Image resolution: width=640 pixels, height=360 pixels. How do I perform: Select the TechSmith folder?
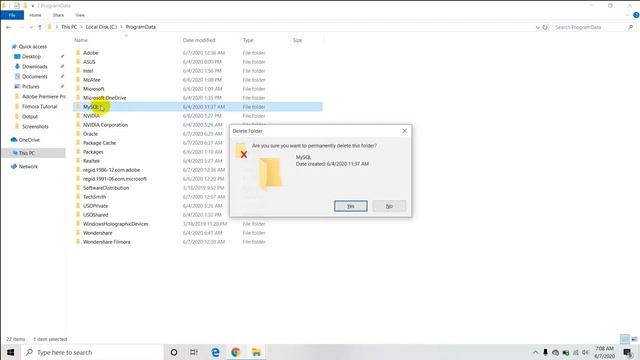click(94, 197)
